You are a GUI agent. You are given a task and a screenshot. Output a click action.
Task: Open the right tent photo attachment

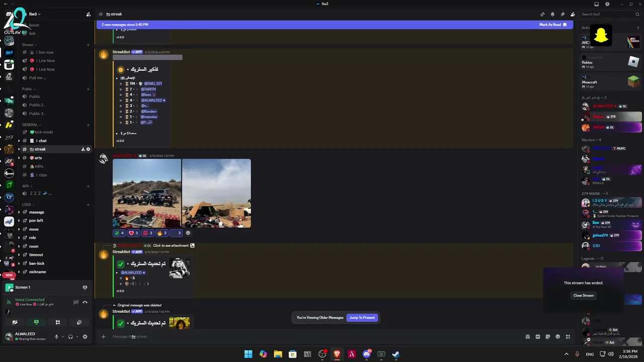click(x=216, y=193)
